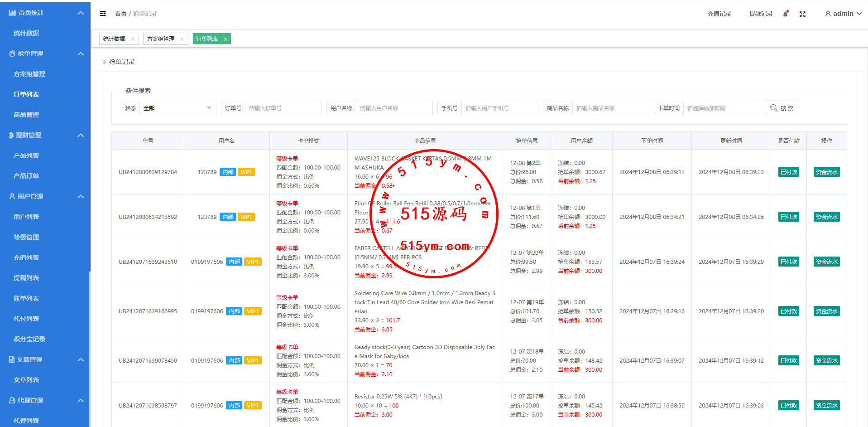Viewport: 868px width, 427px height.
Task: Close the 统计数据 tab with its X
Action: (133, 39)
